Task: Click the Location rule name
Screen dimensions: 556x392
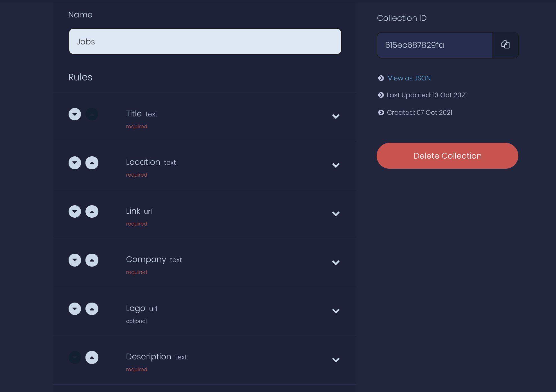Action: (143, 162)
